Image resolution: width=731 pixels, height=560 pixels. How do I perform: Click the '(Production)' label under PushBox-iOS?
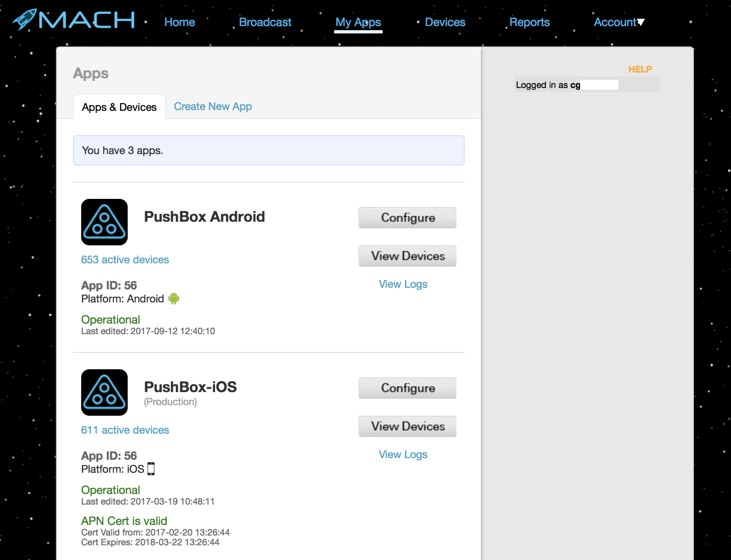[171, 402]
